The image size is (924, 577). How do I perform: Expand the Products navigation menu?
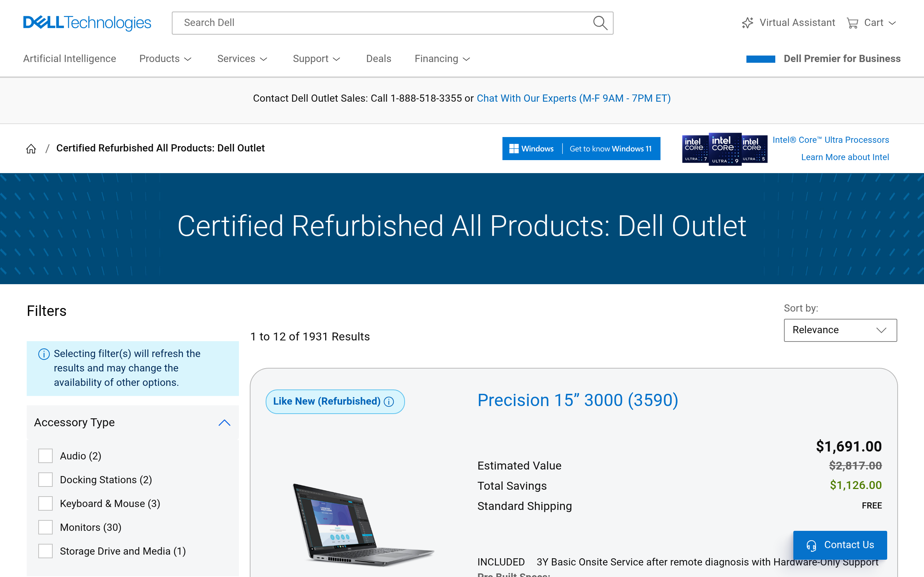(x=165, y=59)
